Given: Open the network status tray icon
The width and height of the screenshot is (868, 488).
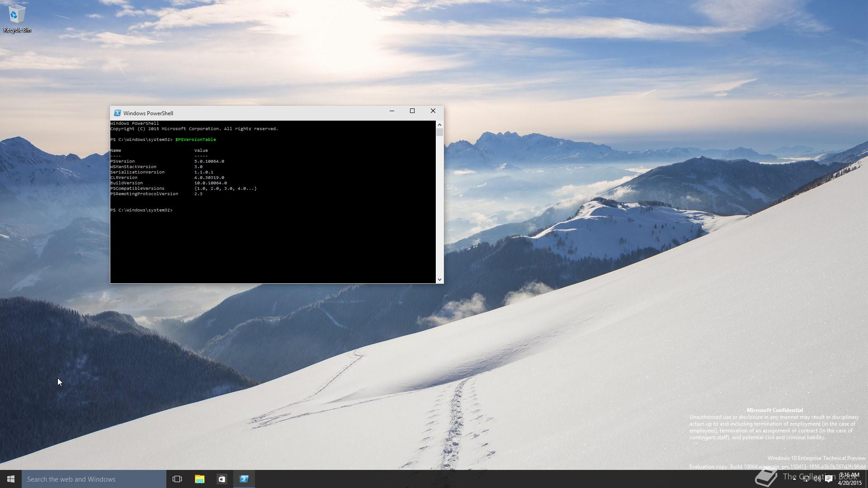Looking at the screenshot, I should [x=806, y=479].
